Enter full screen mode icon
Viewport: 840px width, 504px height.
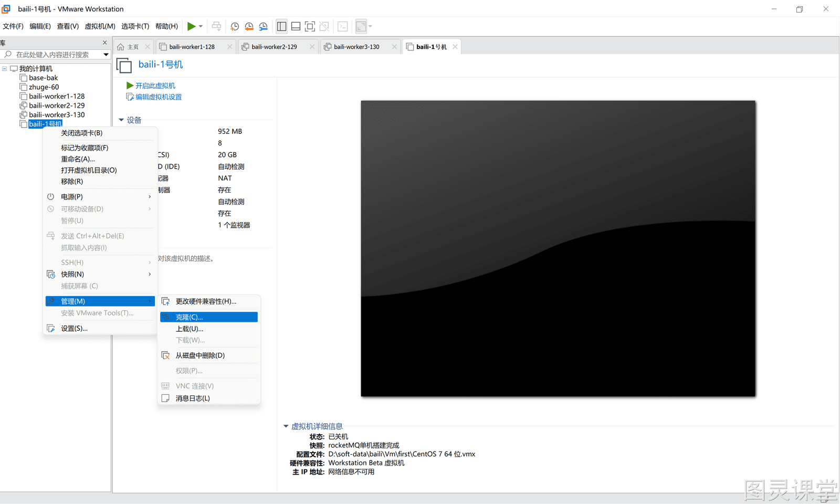310,26
